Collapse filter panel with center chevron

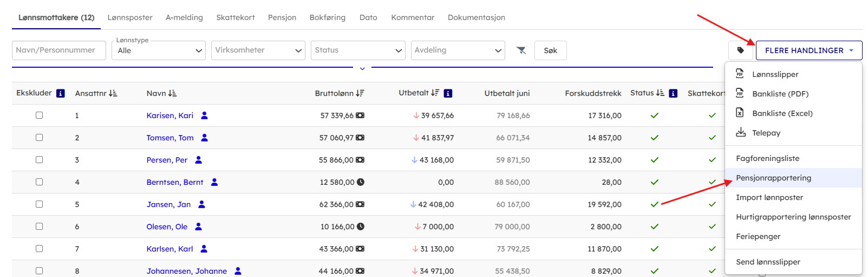tap(362, 68)
